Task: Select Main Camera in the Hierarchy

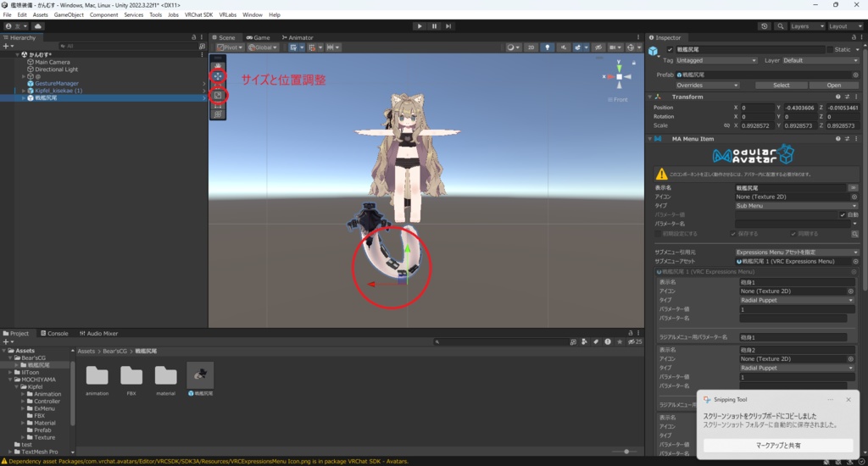Action: tap(52, 62)
